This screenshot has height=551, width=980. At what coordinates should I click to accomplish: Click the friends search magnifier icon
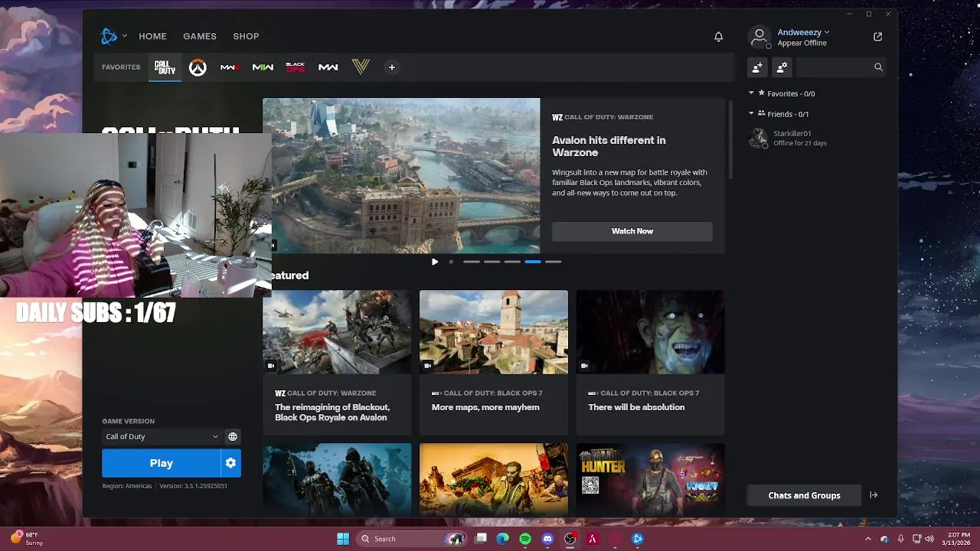[878, 67]
